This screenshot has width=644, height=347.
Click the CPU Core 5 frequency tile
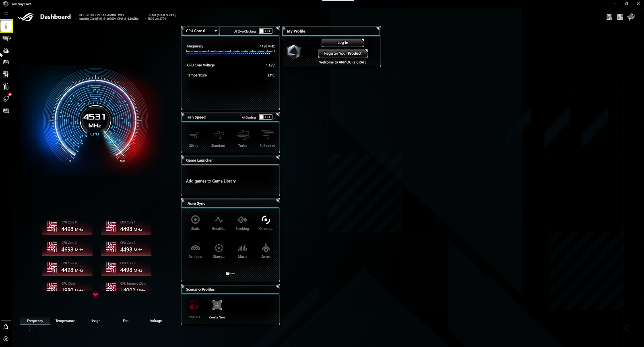pos(126,268)
